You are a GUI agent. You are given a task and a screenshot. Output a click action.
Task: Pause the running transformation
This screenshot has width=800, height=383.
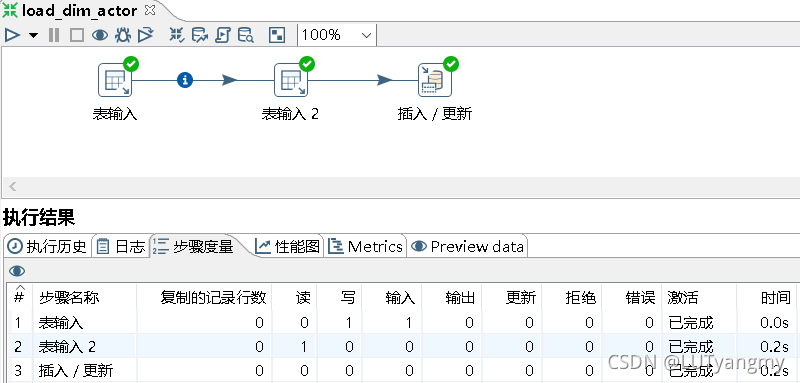click(54, 35)
